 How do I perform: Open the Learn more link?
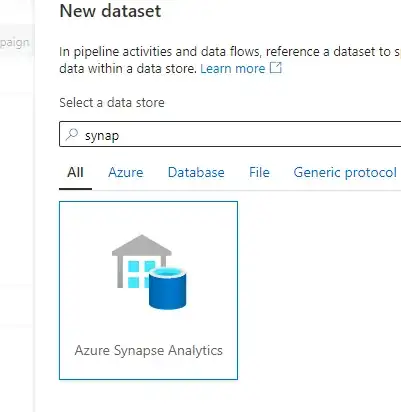233,68
